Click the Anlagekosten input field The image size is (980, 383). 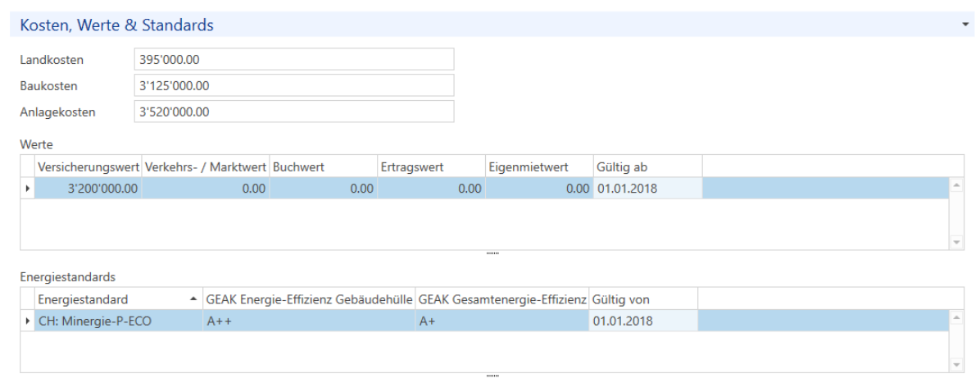(x=293, y=112)
